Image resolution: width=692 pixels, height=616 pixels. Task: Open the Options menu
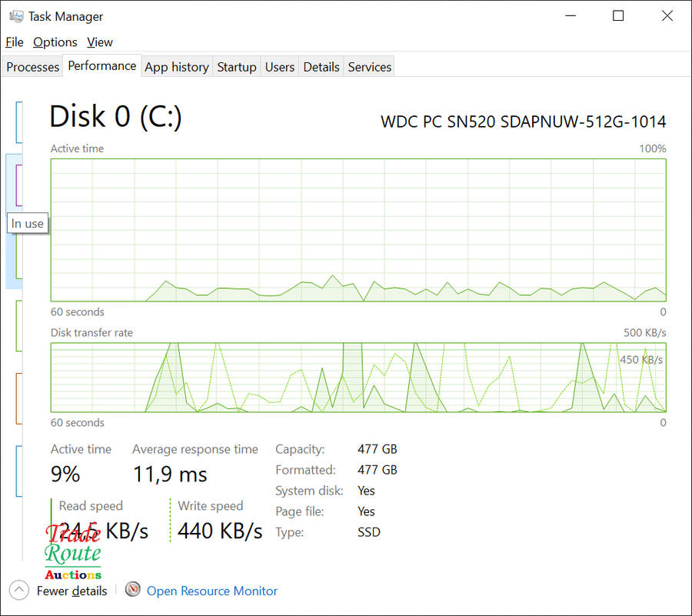tap(55, 42)
